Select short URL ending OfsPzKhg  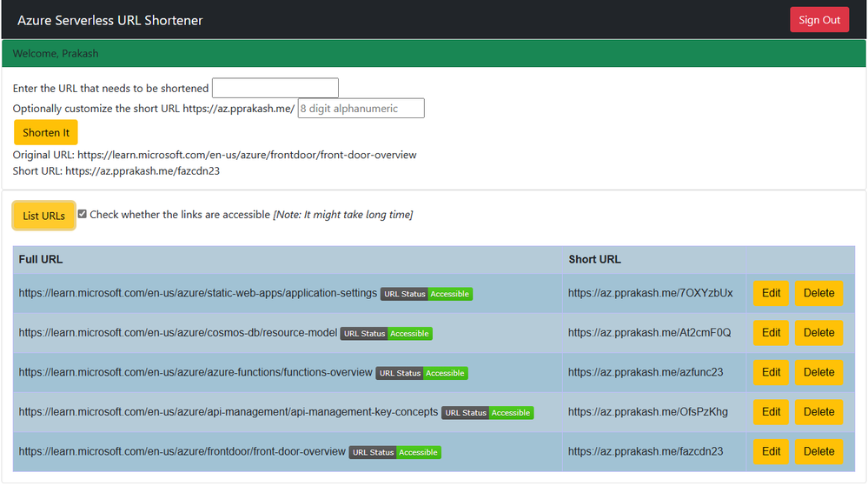click(647, 412)
